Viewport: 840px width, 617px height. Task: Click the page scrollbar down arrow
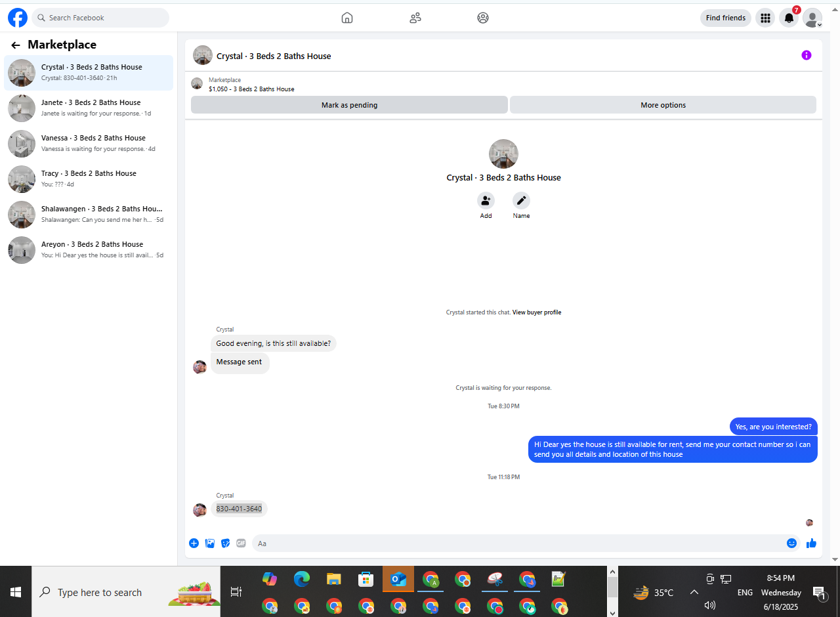[x=835, y=559]
